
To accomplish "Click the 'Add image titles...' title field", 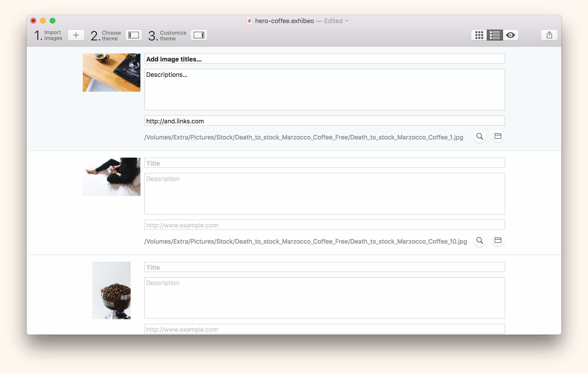I will click(x=324, y=59).
